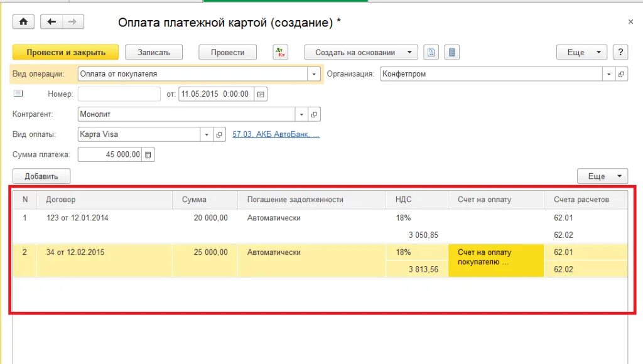The width and height of the screenshot is (643, 364).
Task: Navigate back with the left arrow
Action: click(51, 22)
